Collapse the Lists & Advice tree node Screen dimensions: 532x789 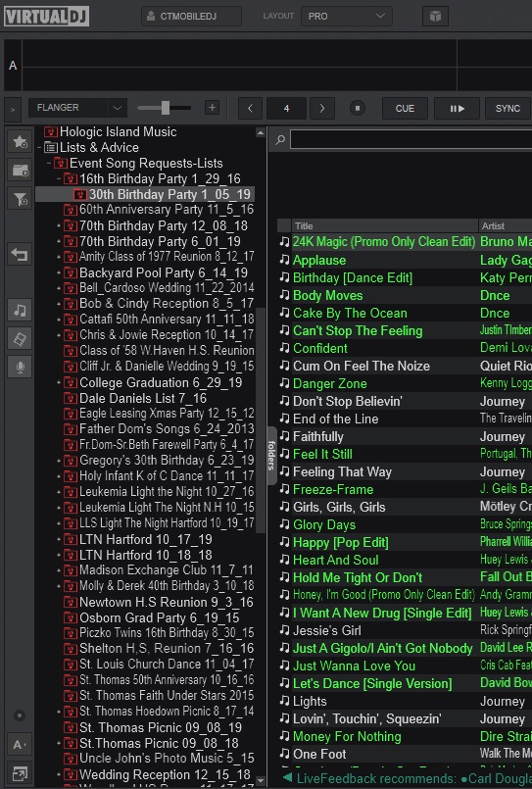pos(39,148)
